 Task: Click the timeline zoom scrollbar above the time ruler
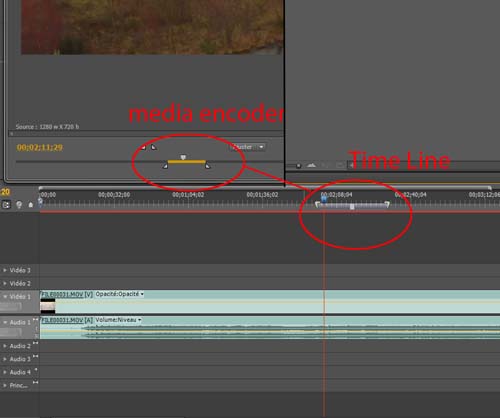265,188
